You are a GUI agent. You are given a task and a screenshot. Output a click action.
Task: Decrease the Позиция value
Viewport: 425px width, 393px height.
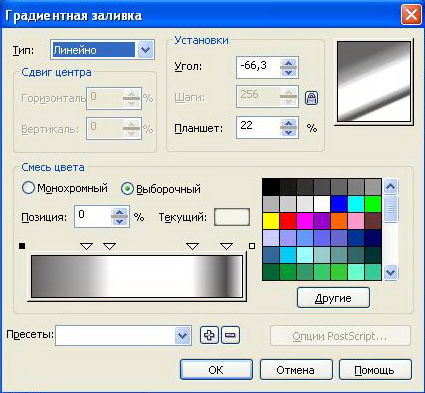[120, 222]
